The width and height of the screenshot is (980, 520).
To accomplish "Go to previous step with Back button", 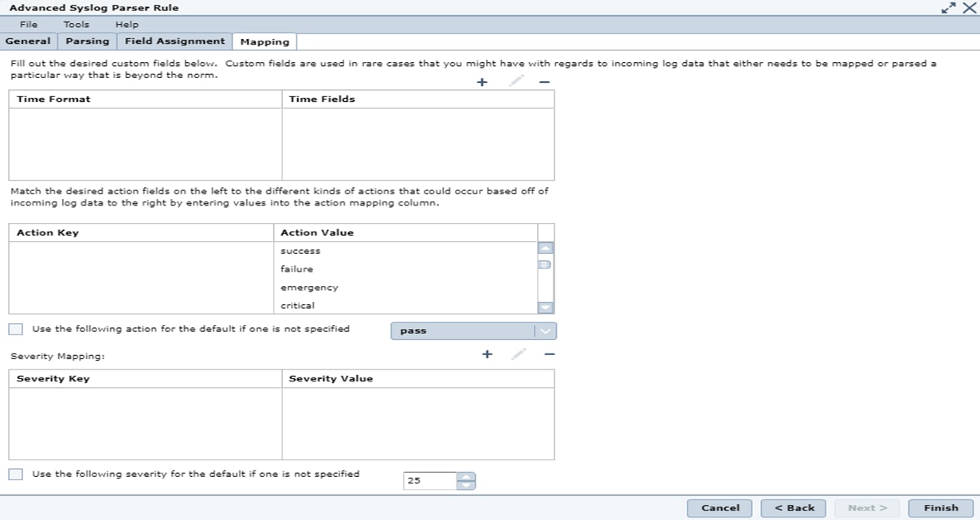I will point(793,508).
